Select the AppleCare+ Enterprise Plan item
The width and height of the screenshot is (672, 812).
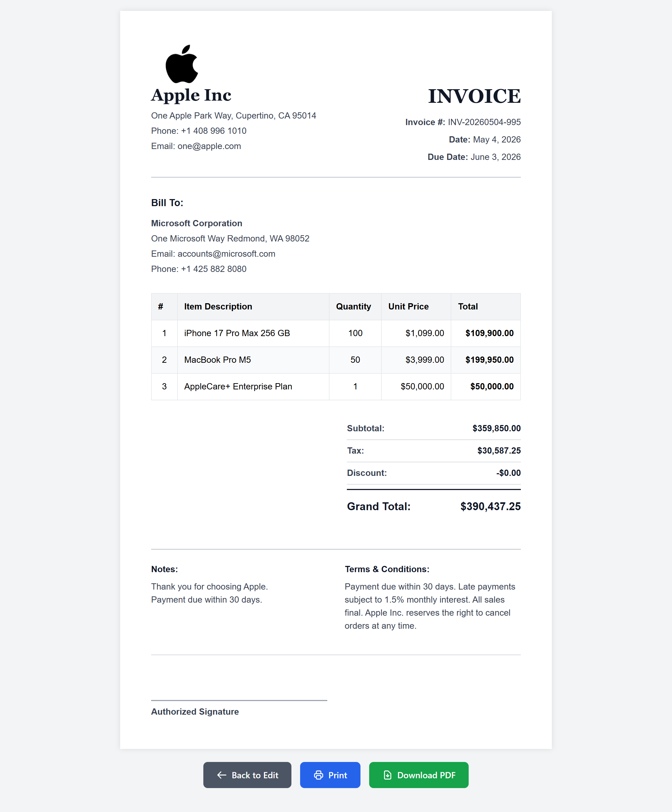(x=238, y=386)
